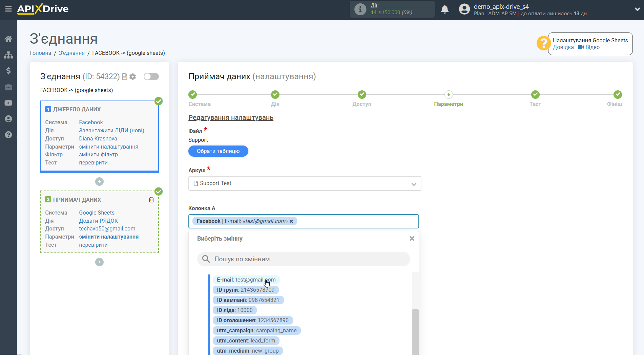This screenshot has width=644, height=355.
Task: Open the YouTube video sidebar icon
Action: point(8,103)
